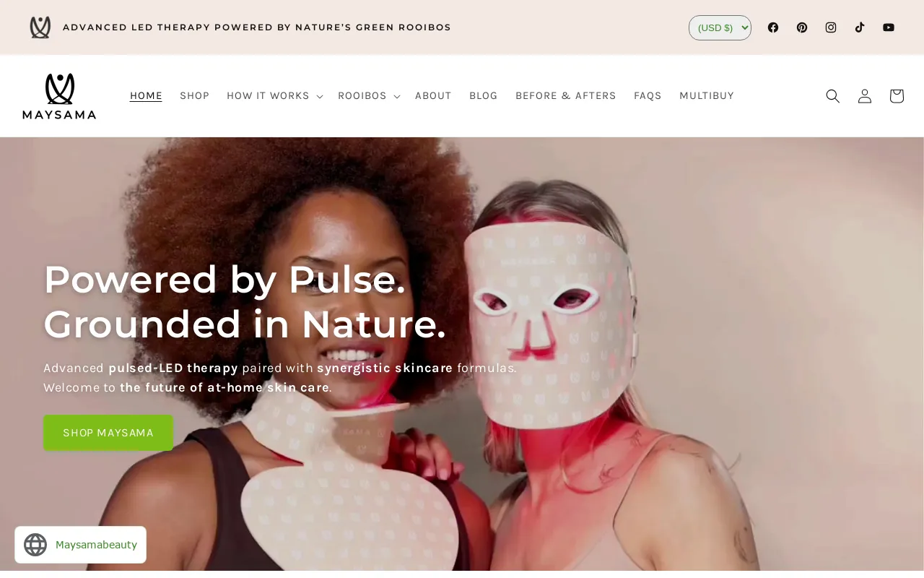
Task: Open the Instagram social link icon
Action: pos(831,27)
